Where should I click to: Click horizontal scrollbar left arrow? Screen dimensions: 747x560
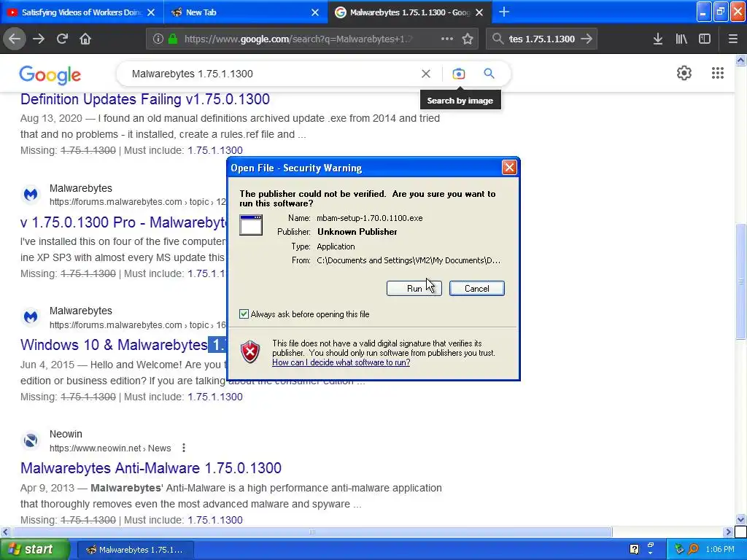(5, 532)
